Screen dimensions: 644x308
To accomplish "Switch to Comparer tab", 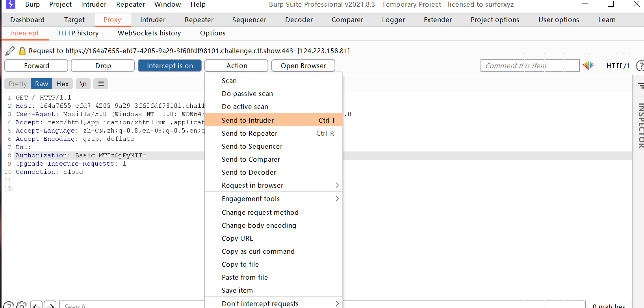I will coord(347,20).
